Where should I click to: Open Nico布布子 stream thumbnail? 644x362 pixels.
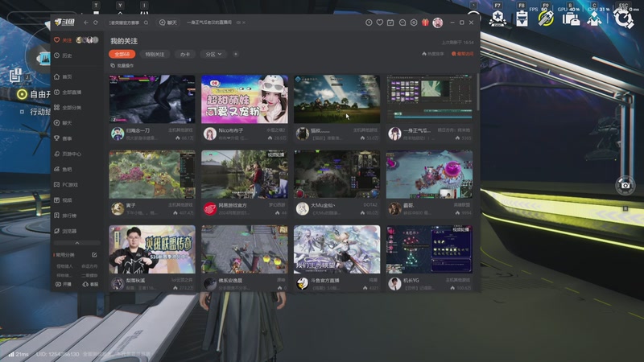[x=245, y=99]
